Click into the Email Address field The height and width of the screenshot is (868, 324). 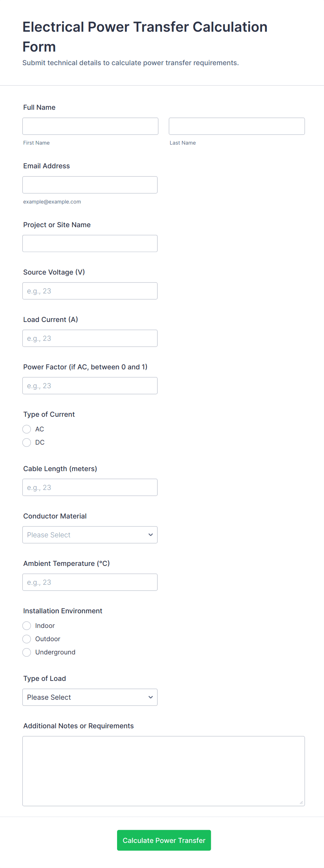click(90, 185)
